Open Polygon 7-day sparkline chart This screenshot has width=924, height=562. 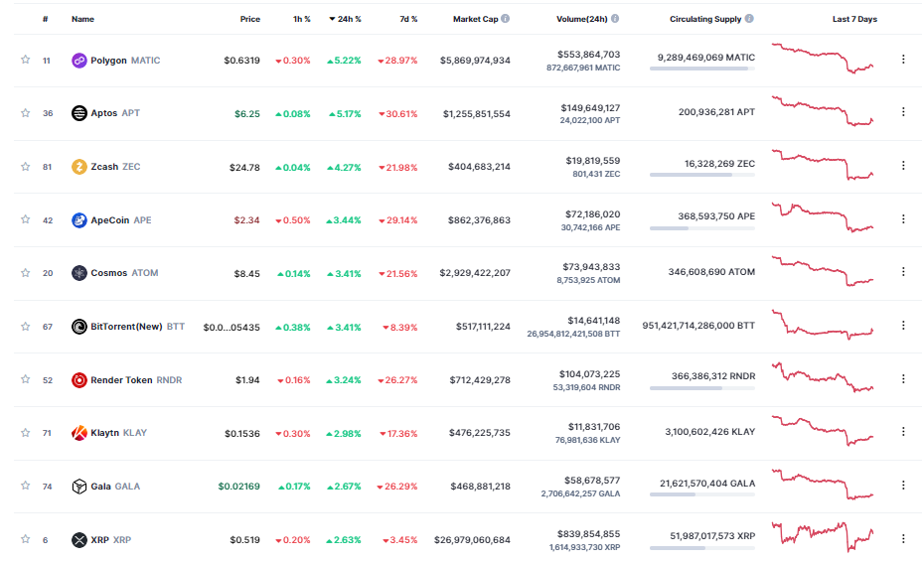click(x=823, y=59)
